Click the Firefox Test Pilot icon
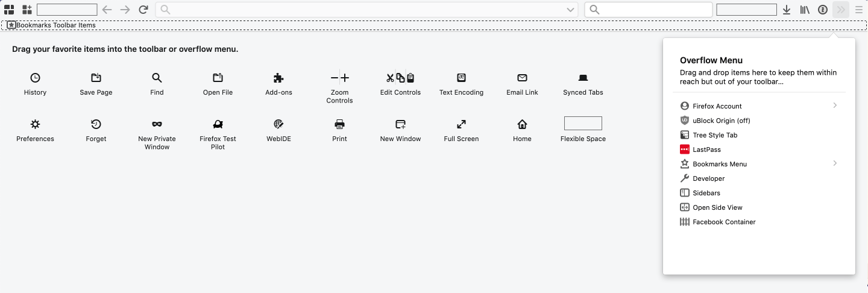This screenshot has height=293, width=868. tap(218, 124)
